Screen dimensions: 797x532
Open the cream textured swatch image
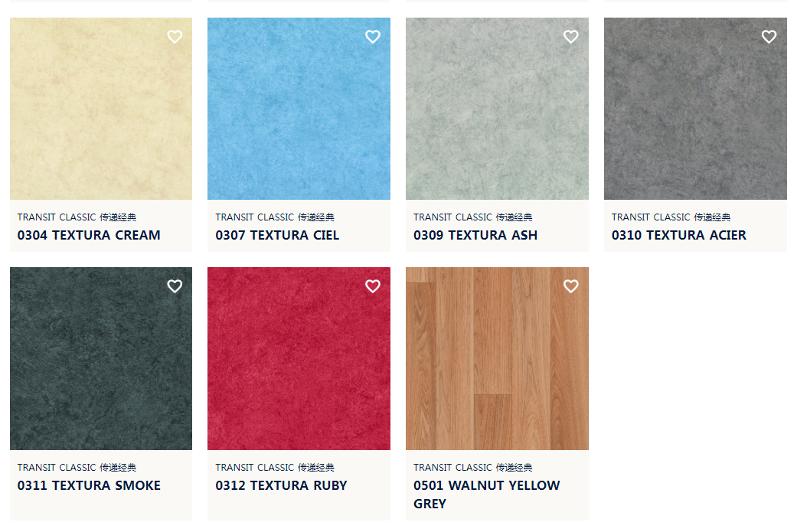click(101, 109)
